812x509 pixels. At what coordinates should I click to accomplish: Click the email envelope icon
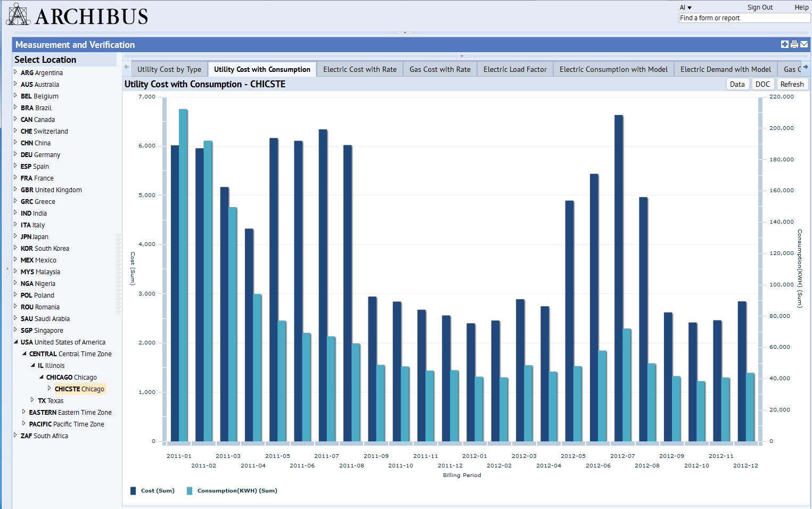pos(804,45)
